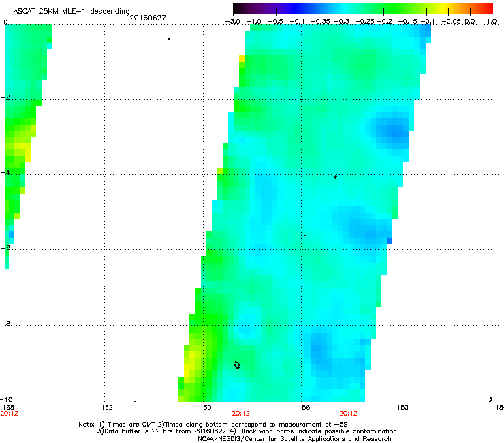The image size is (504, 443).
Task: Click the -1.0 color scale label
Action: [x=254, y=22]
